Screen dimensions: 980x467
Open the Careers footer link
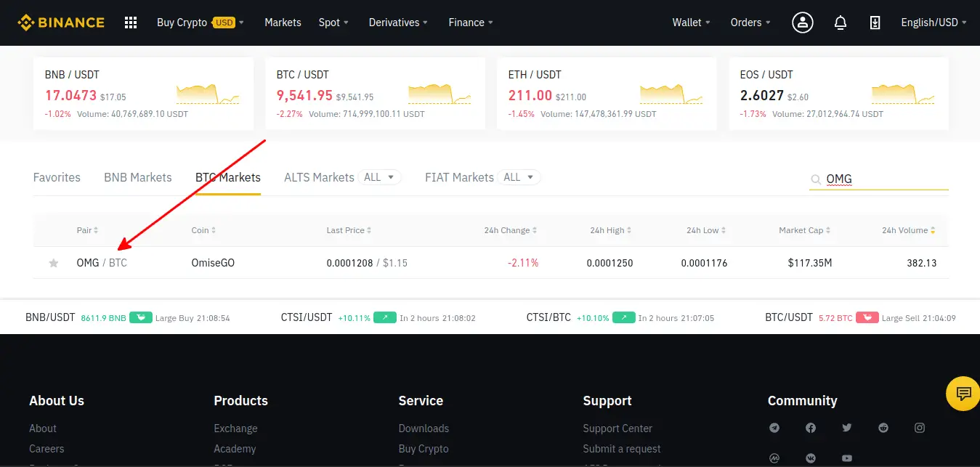pos(46,449)
